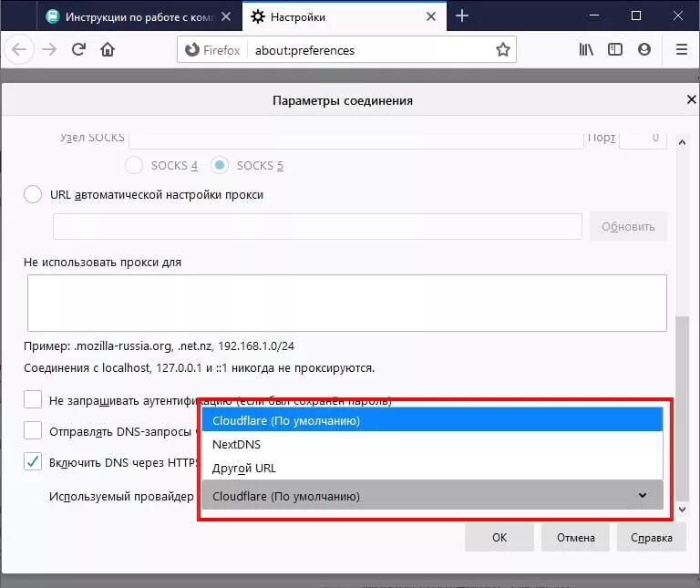Open the Firefox home page icon
The width and height of the screenshot is (700, 588).
108,49
